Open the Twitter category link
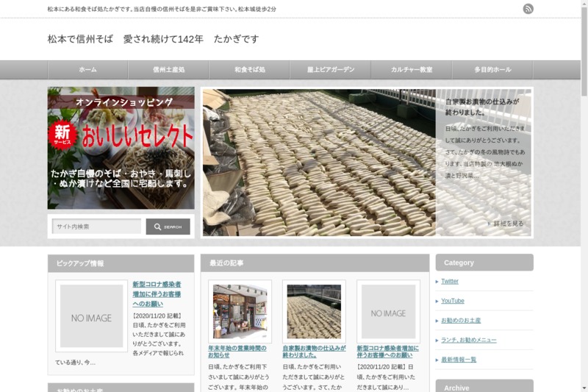Image resolution: width=588 pixels, height=392 pixels. point(449,281)
